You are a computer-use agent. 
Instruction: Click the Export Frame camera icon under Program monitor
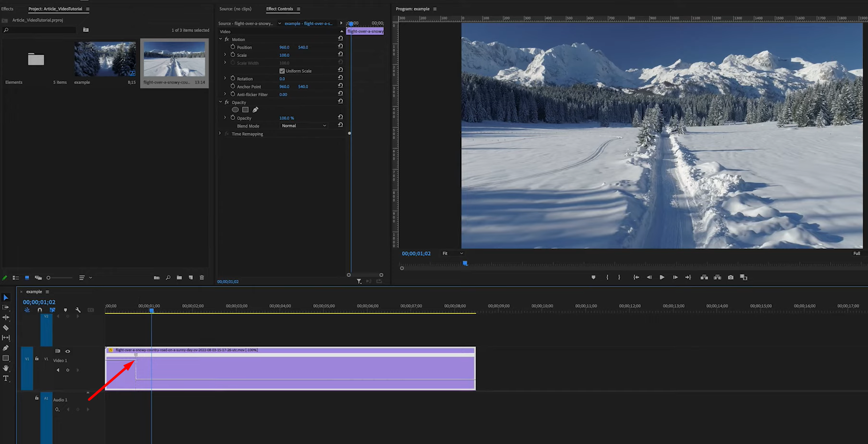point(731,277)
